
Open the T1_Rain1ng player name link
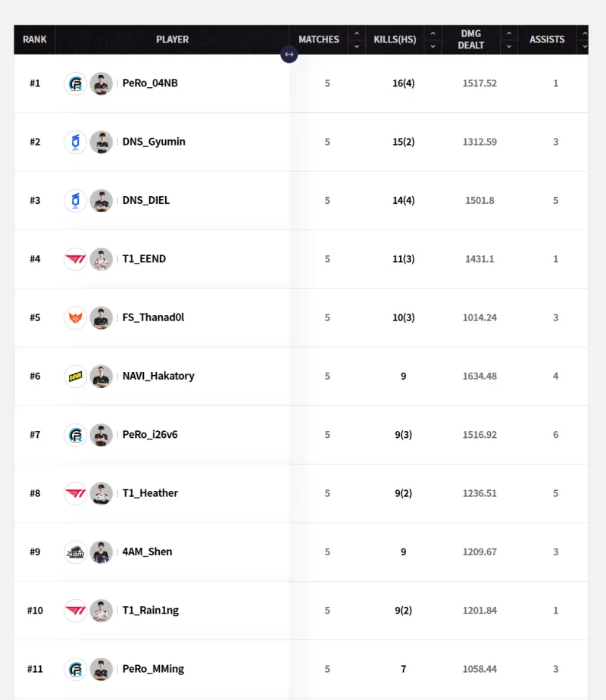pos(151,611)
